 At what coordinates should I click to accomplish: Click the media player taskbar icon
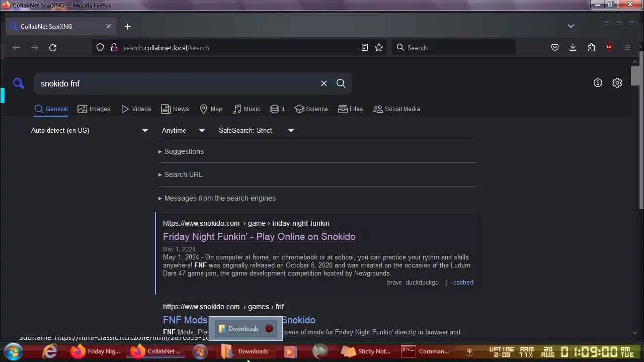pyautogui.click(x=290, y=351)
